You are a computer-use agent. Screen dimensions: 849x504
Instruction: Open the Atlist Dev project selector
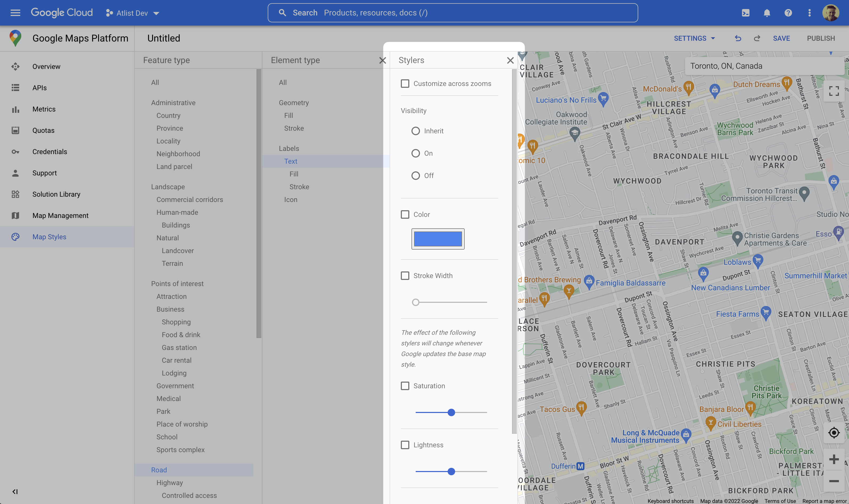click(133, 13)
